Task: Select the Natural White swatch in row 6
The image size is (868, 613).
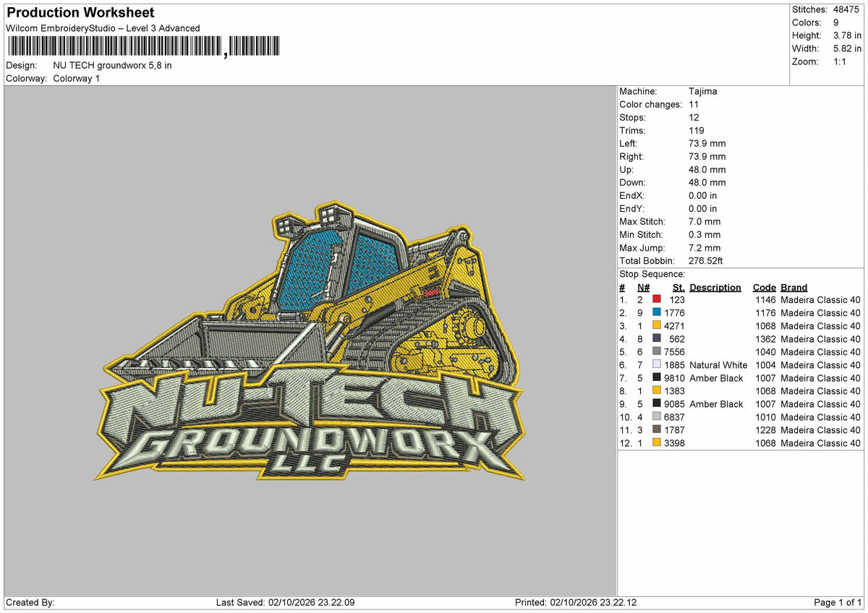Action: pyautogui.click(x=656, y=364)
